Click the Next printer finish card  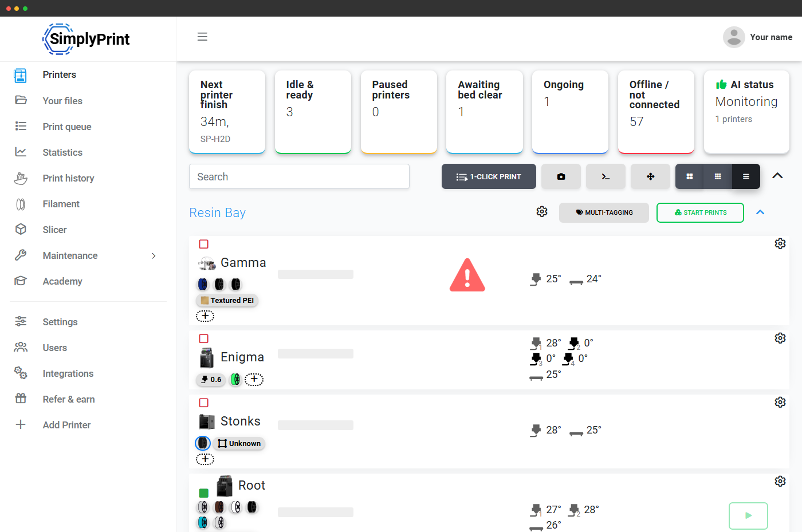(227, 112)
